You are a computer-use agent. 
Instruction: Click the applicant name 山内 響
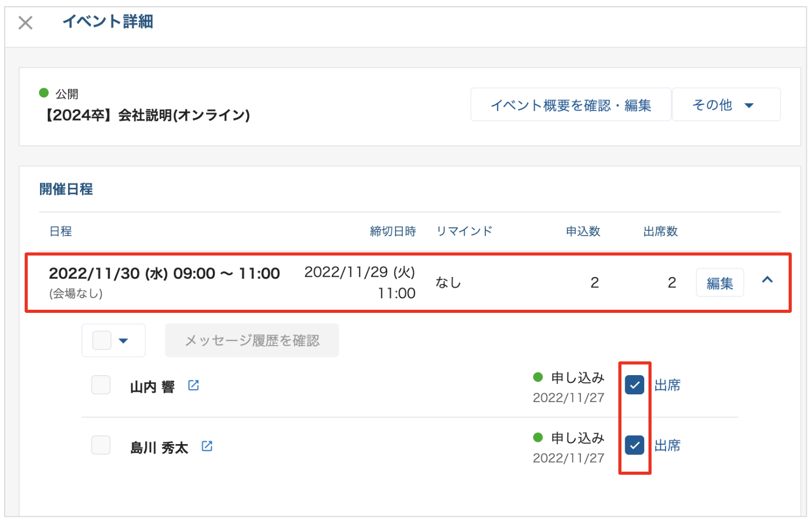coord(152,387)
